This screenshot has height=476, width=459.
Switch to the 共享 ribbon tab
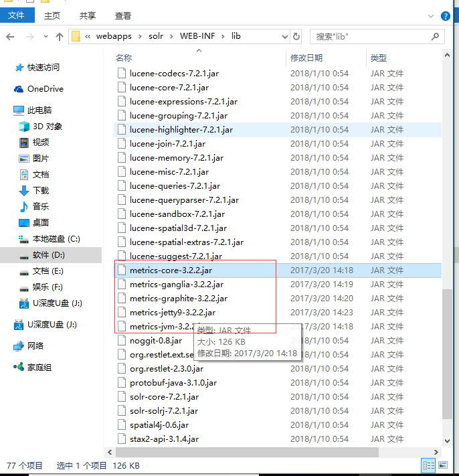[88, 16]
